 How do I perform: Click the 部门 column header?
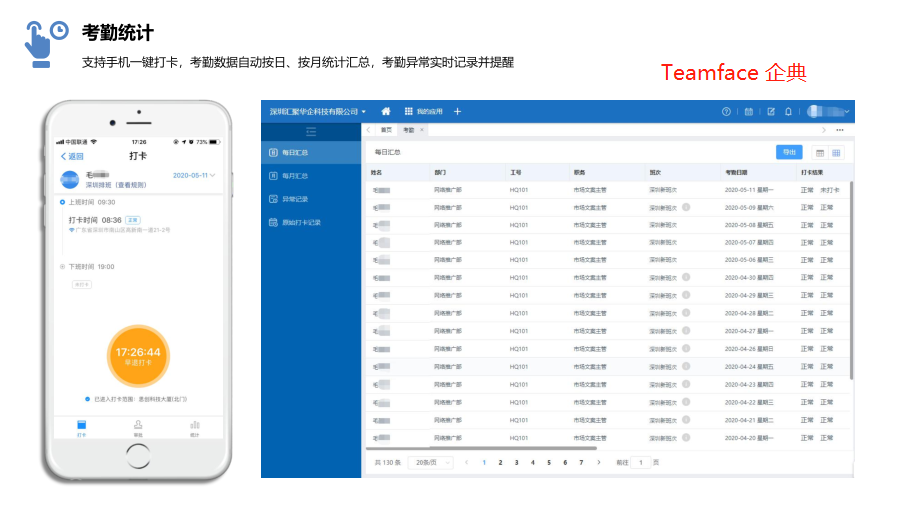coord(440,172)
